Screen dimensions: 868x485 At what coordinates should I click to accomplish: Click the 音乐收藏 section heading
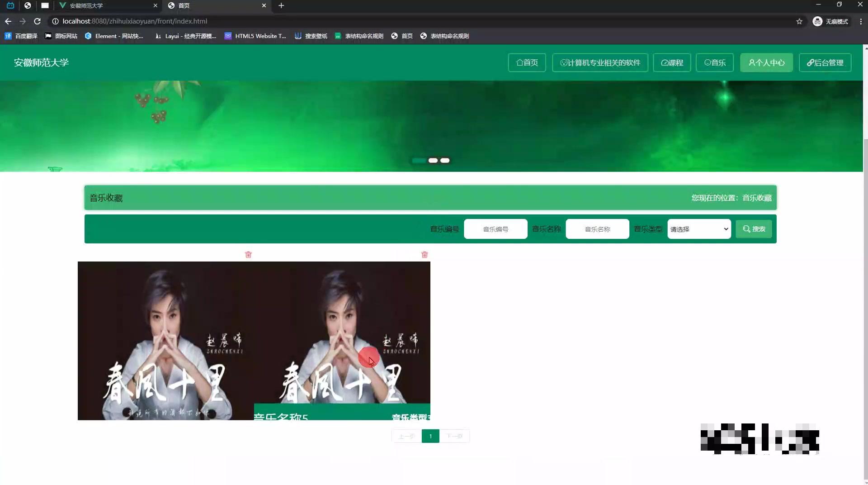coord(106,198)
